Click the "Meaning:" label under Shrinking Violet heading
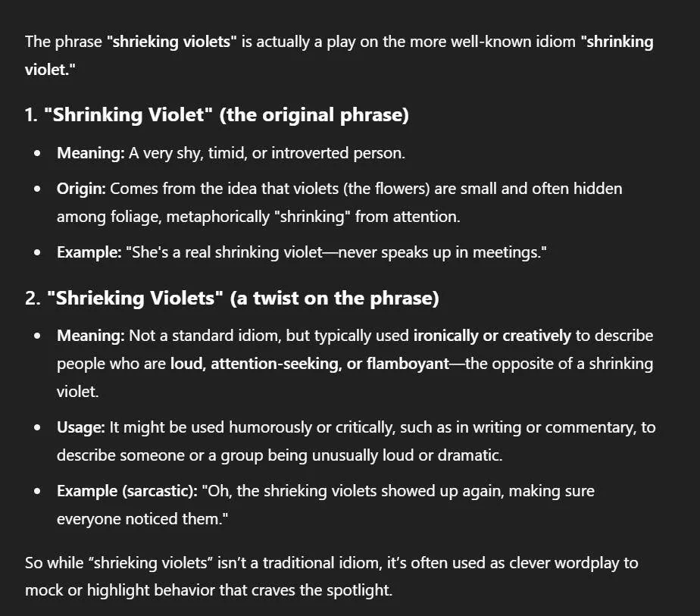 coord(91,153)
